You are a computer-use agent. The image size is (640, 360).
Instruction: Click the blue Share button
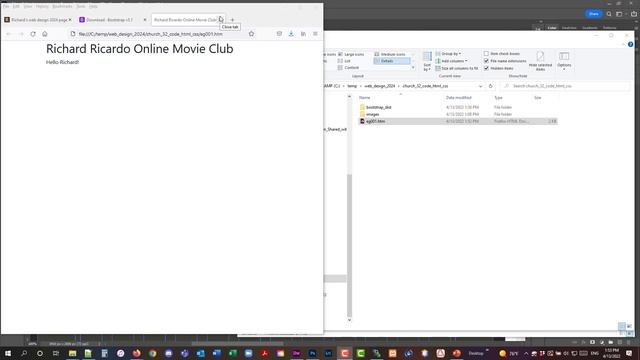pos(593,13)
